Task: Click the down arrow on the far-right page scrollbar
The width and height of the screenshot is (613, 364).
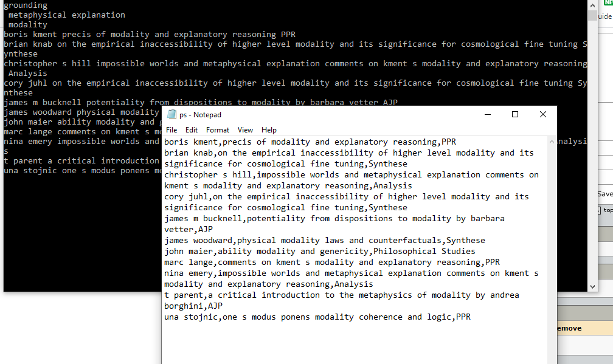Action: 592,286
